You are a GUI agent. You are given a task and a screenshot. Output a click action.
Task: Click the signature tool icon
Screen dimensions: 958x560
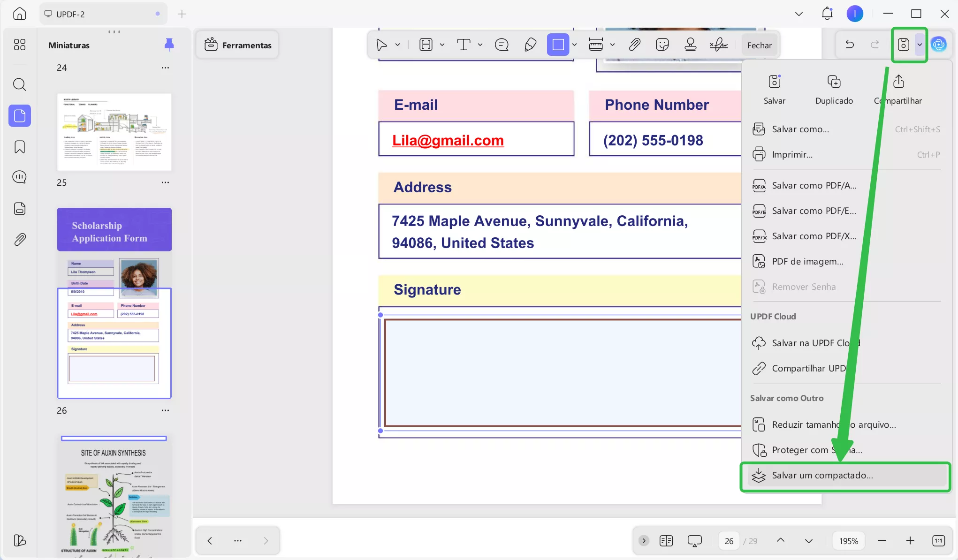coord(718,45)
